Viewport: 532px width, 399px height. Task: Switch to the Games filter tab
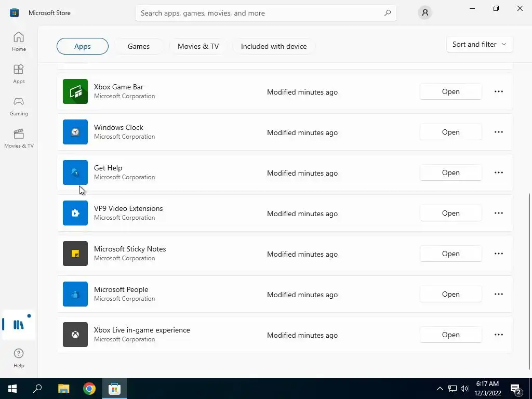coord(138,46)
